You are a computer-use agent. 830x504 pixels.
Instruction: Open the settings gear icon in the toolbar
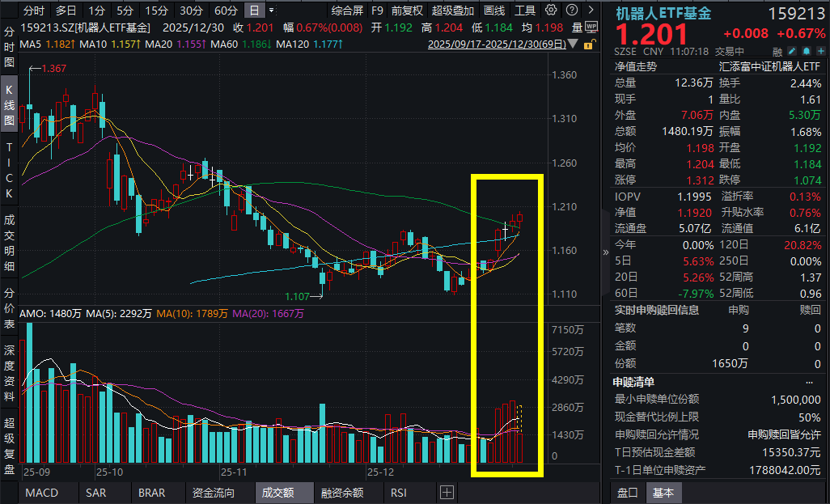point(550,11)
